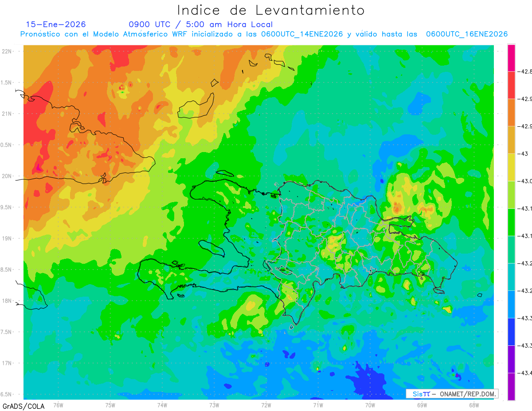Click the '-43' color bar value
Viewport: 532px width, 411px height.
tap(523, 153)
